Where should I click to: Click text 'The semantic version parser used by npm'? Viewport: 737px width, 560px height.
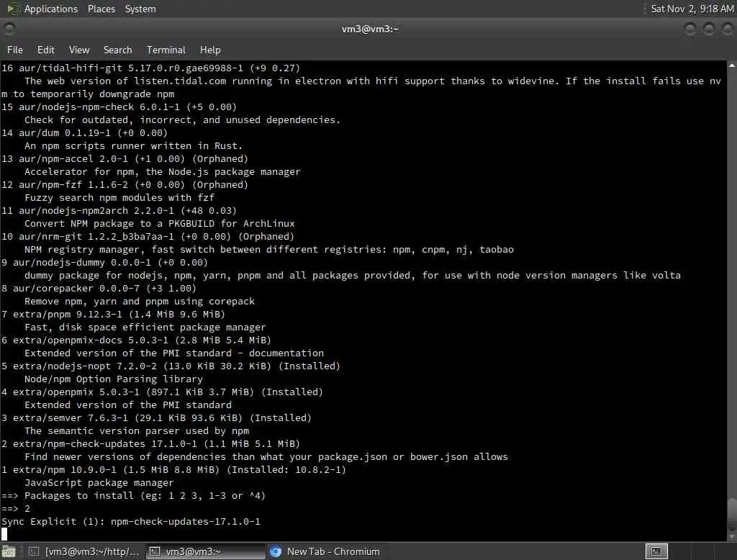pyautogui.click(x=136, y=430)
